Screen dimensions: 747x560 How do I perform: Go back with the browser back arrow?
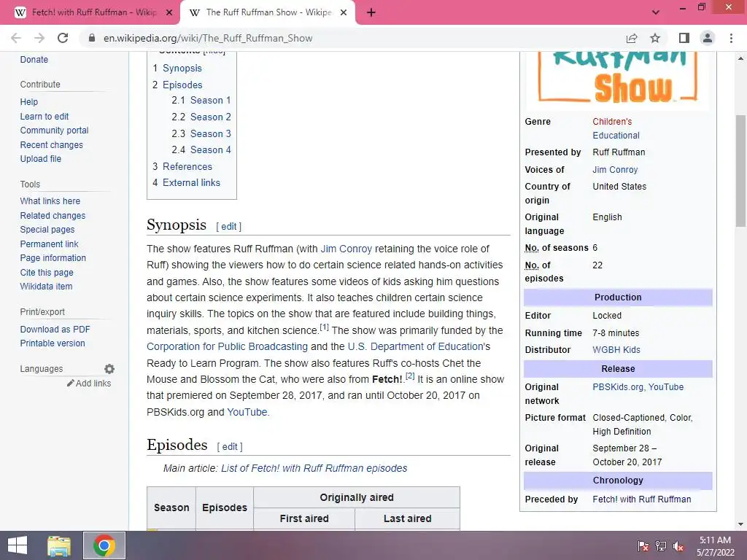click(16, 38)
